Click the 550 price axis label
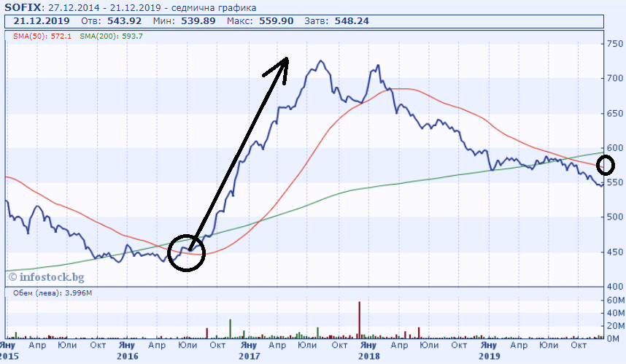Screen dimensions: 626x364 coord(615,182)
